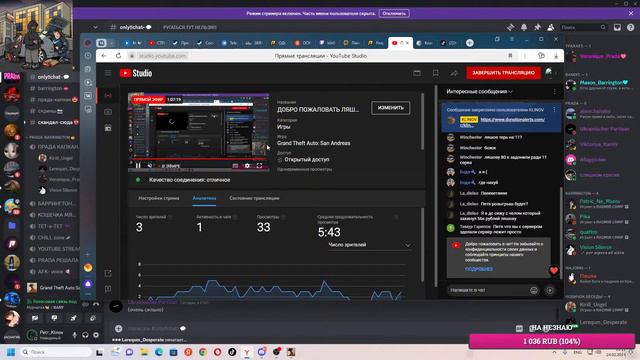Click the stream preview progress bar
This screenshot has height=360, width=640.
198,159
